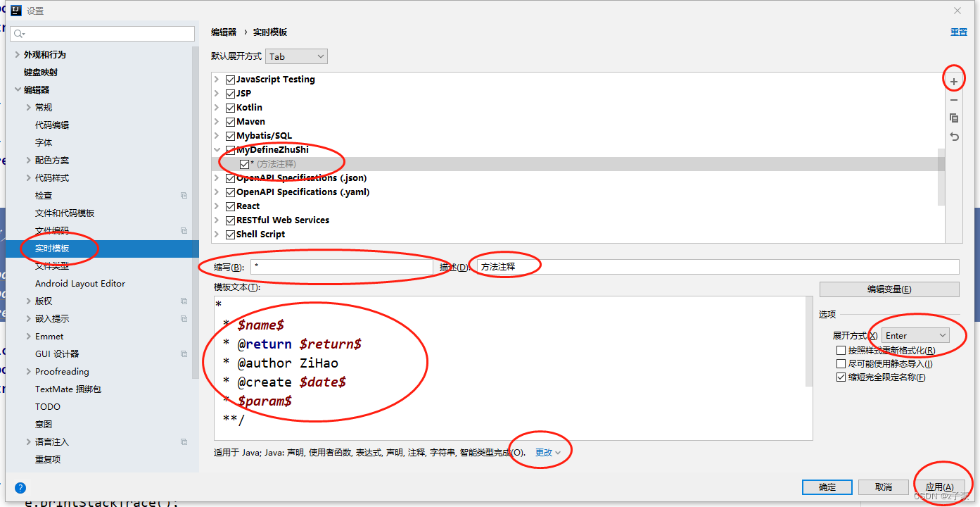980x507 pixels.
Task: Add a new live template with plus icon
Action: (954, 82)
